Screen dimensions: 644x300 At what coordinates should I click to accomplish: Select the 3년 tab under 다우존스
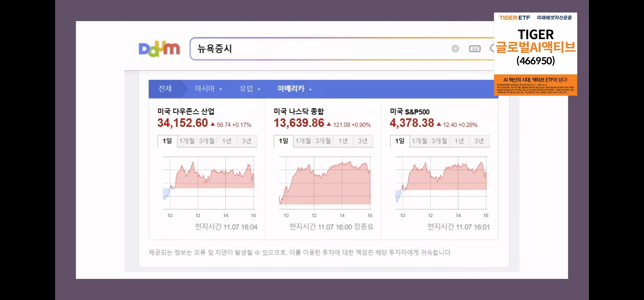[x=246, y=141]
